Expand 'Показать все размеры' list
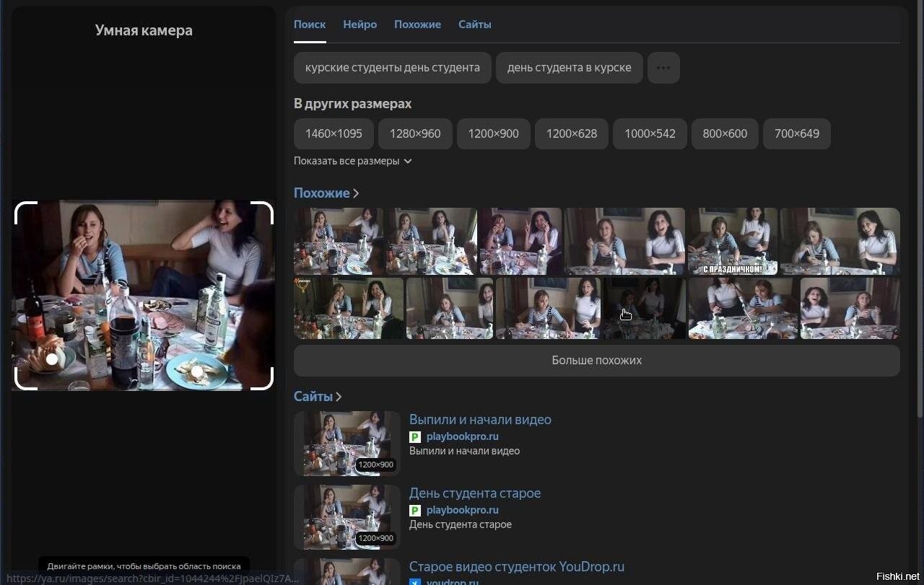Screen dimensions: 924x585 tap(353, 161)
